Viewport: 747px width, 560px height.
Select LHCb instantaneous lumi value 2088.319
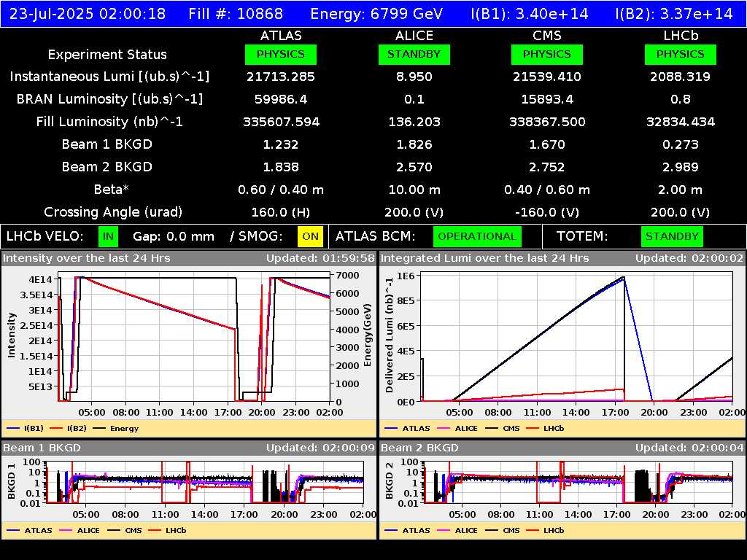click(681, 77)
